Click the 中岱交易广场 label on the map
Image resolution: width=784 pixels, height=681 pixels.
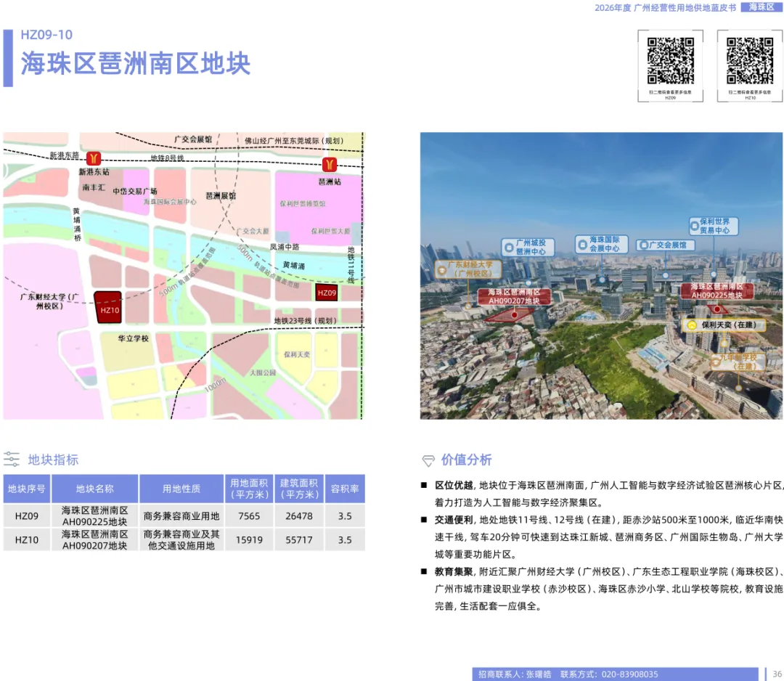click(x=135, y=191)
